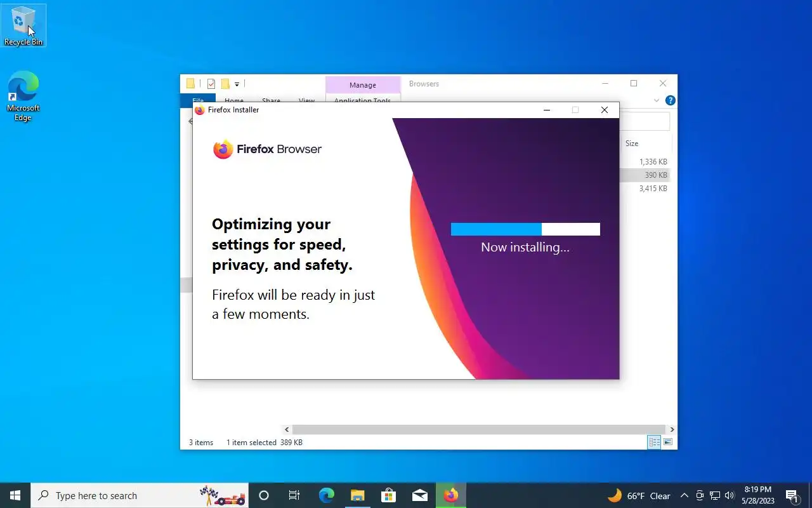Launch Microsoft Edge from the taskbar
The image size is (812, 508).
326,495
